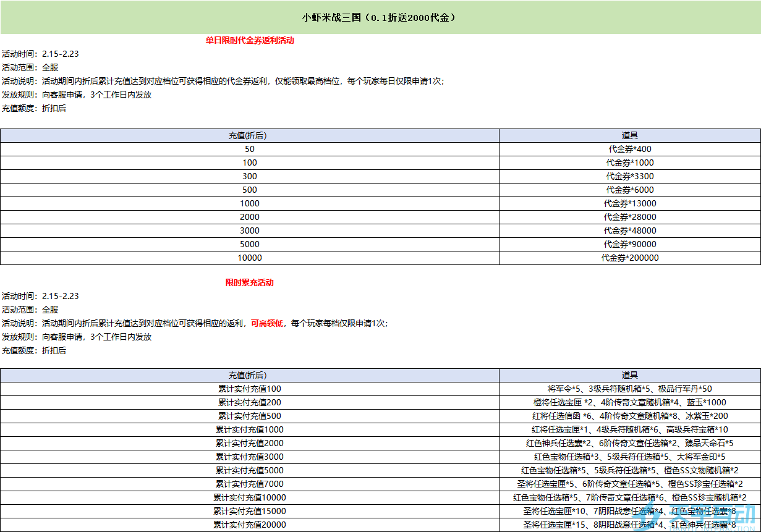The width and height of the screenshot is (761, 532).
Task: Select the 代金券*200000 reward cell
Action: 629,258
